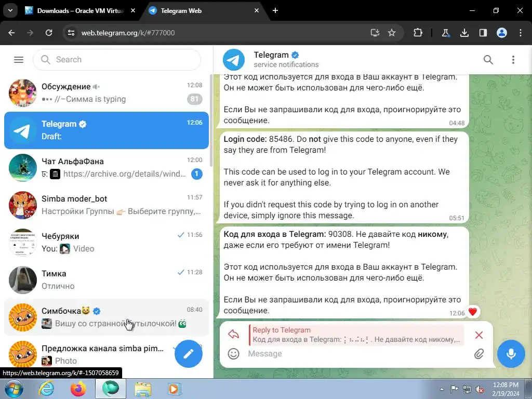
Task: Open the tab search dropdown
Action: click(10, 10)
